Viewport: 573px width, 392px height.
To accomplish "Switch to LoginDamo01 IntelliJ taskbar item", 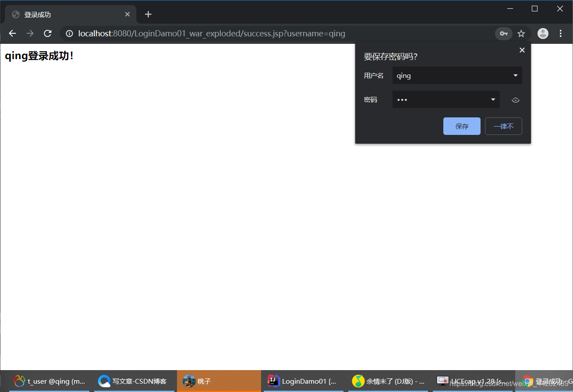I will point(303,381).
